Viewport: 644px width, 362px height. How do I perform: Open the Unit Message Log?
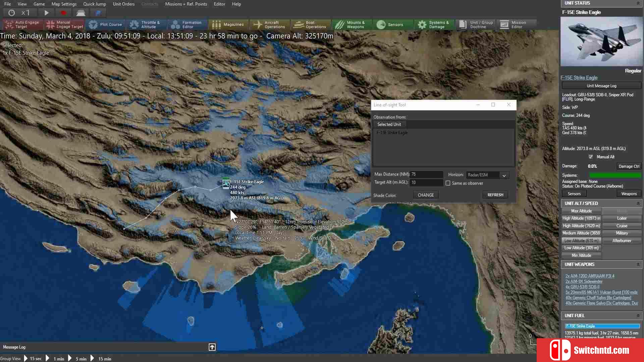coord(601,86)
